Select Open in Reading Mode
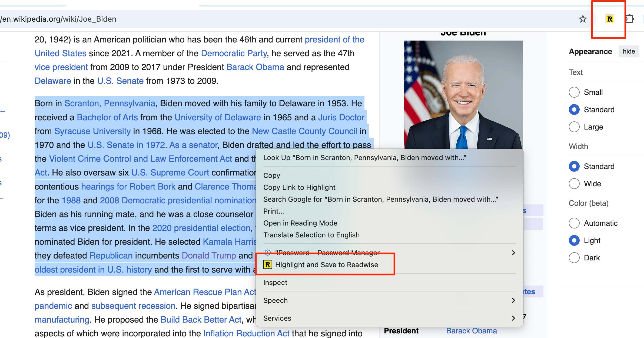The width and height of the screenshot is (644, 338). click(300, 223)
